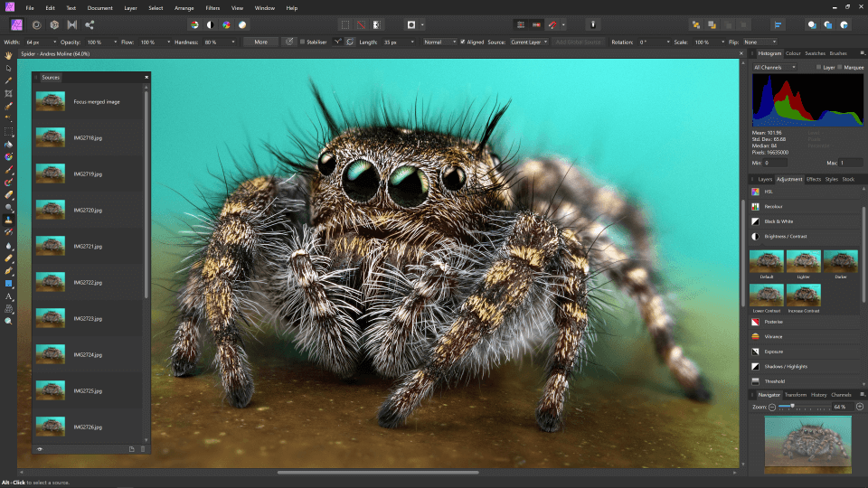Click the More button
This screenshot has width=868, height=488.
coord(260,42)
